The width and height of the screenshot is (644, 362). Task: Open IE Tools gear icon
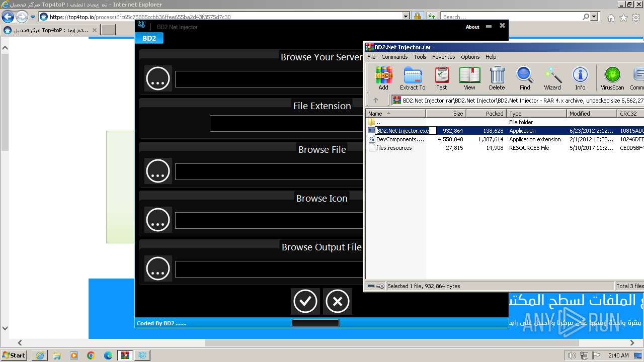click(x=635, y=18)
